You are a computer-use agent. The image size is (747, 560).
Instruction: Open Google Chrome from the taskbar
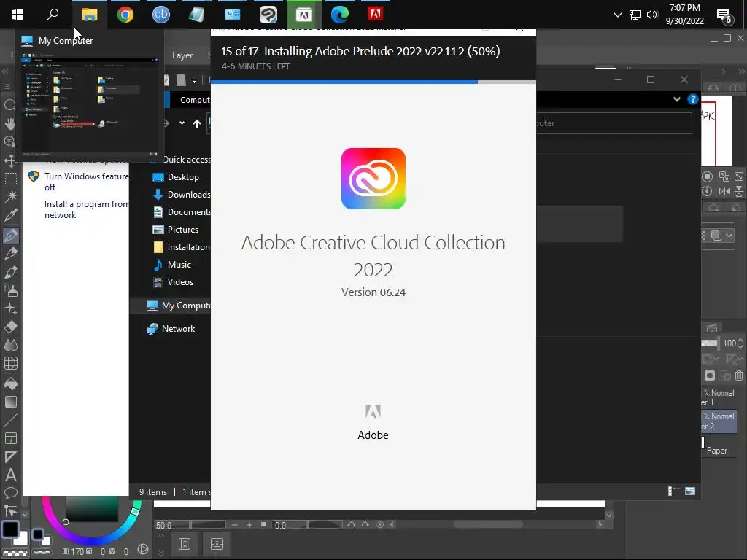tap(125, 15)
